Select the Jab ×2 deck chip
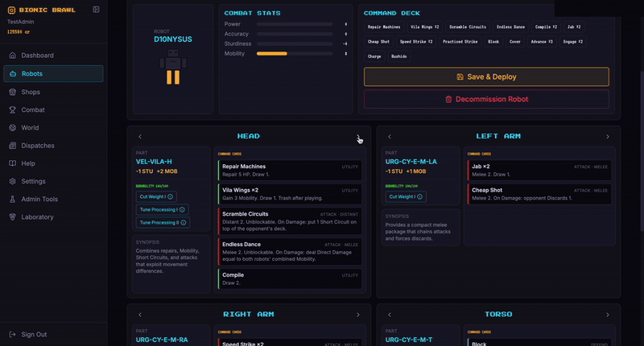This screenshot has width=644, height=346. [574, 27]
